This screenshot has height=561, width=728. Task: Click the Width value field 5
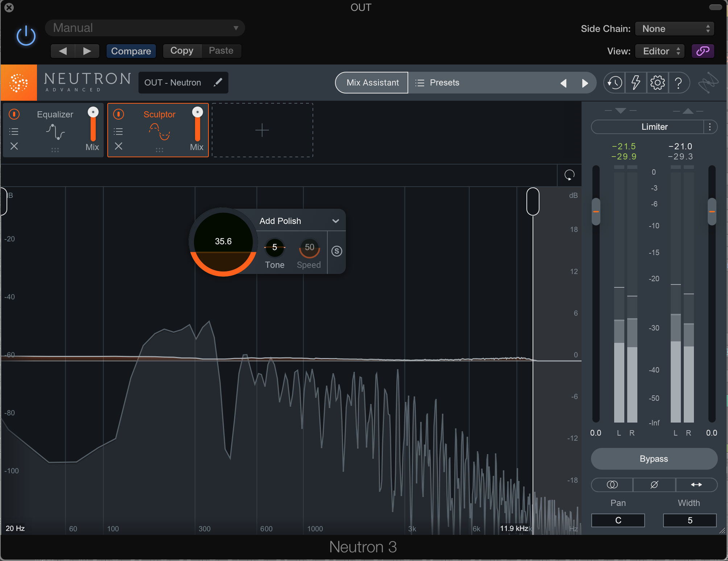pyautogui.click(x=690, y=520)
